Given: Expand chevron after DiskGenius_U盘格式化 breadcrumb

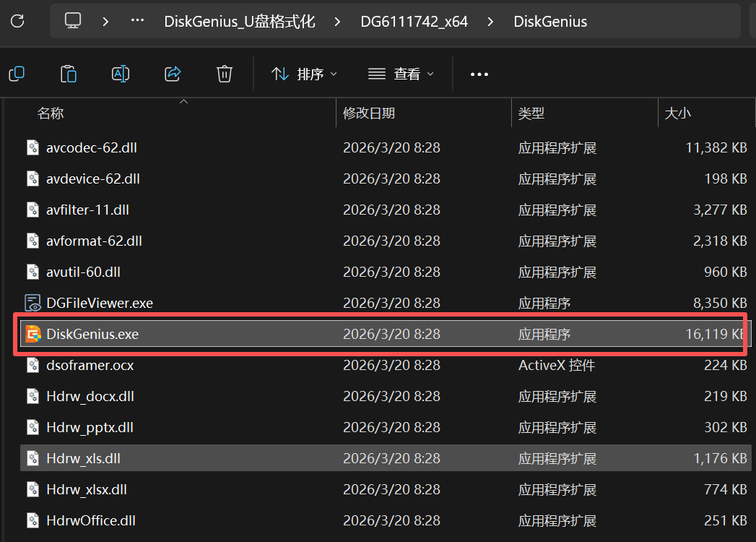Looking at the screenshot, I should tap(337, 22).
